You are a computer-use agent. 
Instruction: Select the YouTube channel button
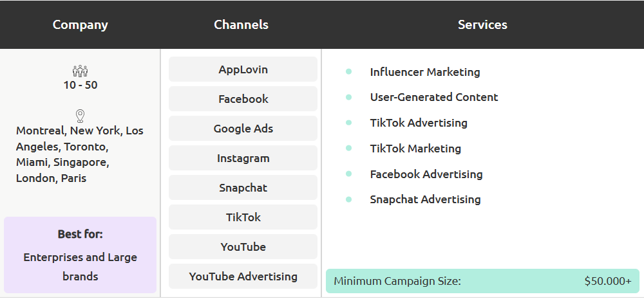click(243, 247)
